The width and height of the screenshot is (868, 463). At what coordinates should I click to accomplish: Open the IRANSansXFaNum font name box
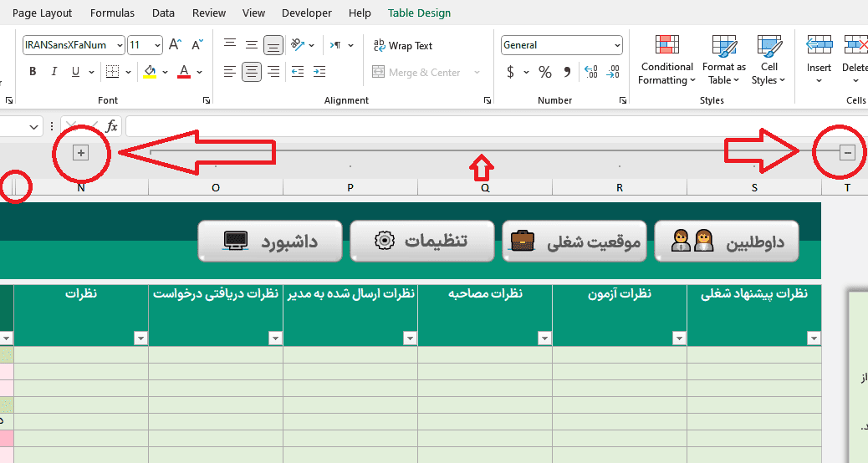(73, 45)
